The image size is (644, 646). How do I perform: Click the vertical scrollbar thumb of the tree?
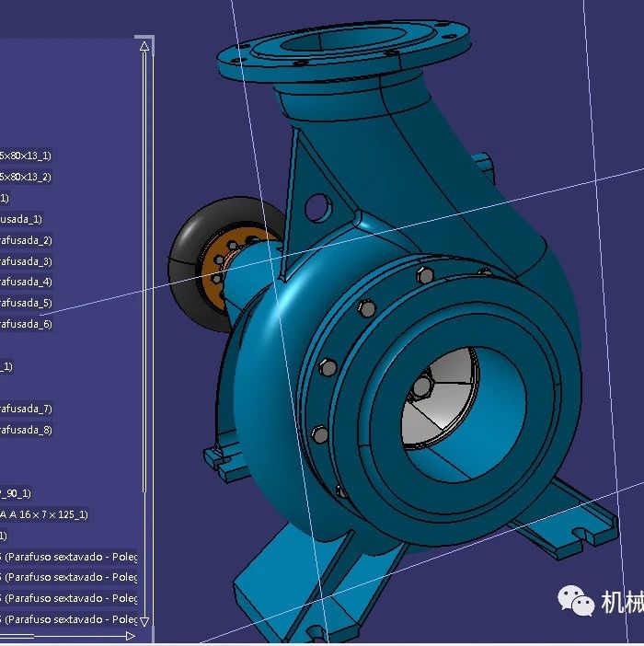tap(144, 271)
